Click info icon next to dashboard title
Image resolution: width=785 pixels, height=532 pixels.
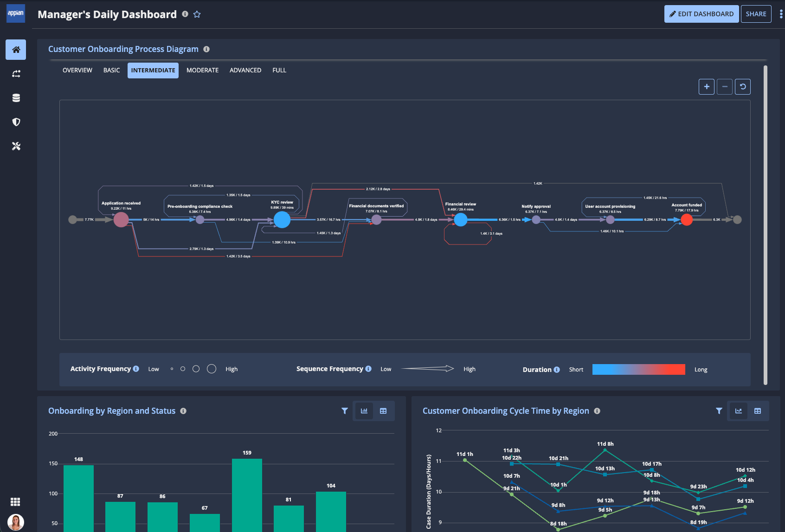185,14
